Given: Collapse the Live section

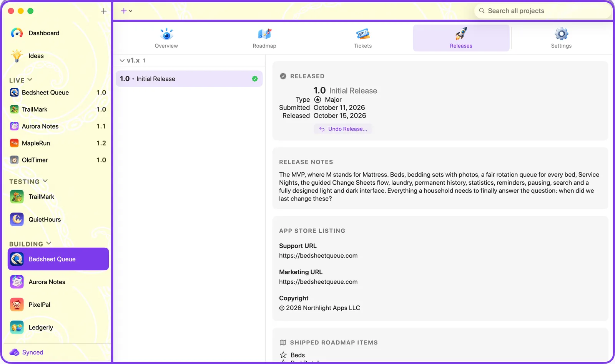Looking at the screenshot, I should [30, 80].
